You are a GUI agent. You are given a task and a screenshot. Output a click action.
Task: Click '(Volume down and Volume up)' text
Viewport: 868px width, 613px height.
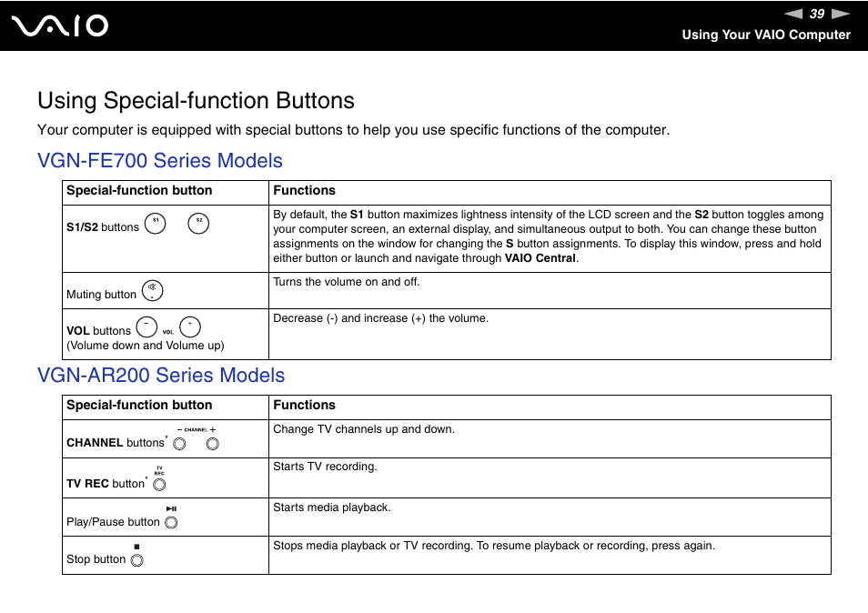click(146, 346)
